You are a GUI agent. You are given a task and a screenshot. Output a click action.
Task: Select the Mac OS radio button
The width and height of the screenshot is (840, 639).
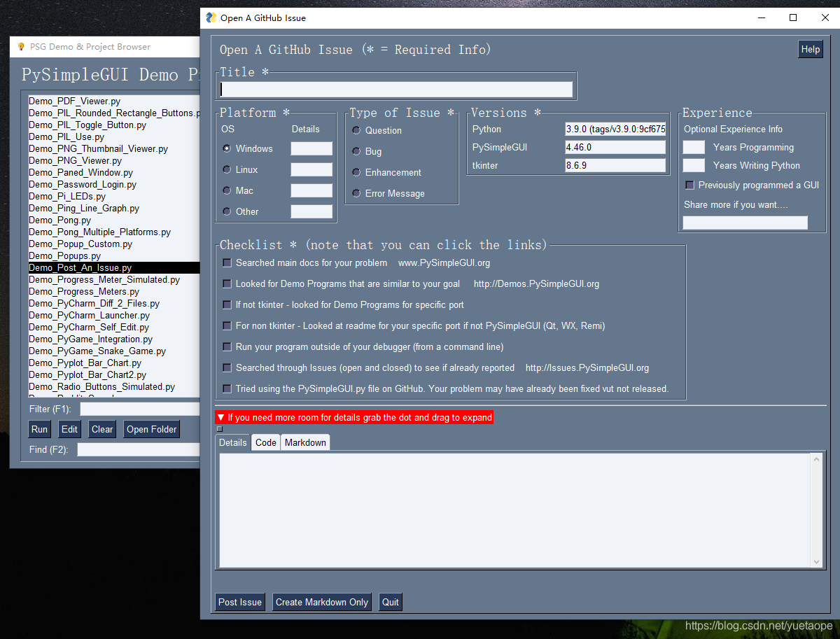tap(227, 190)
